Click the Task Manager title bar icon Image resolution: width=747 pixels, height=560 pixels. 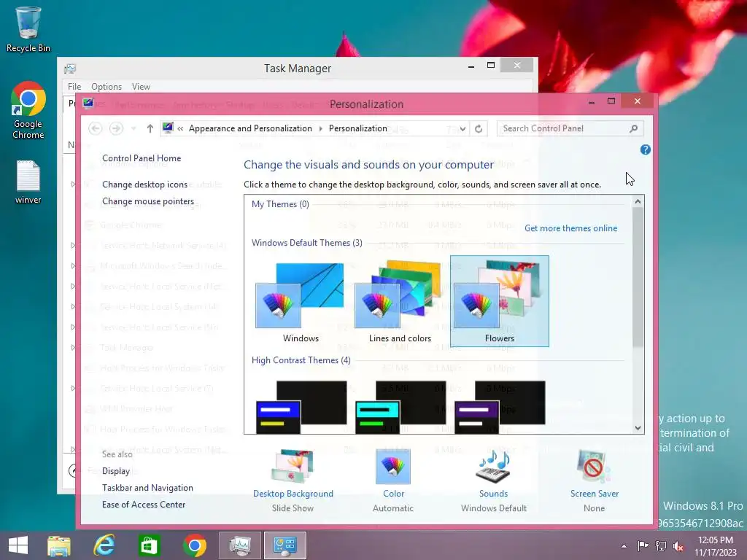pos(70,69)
